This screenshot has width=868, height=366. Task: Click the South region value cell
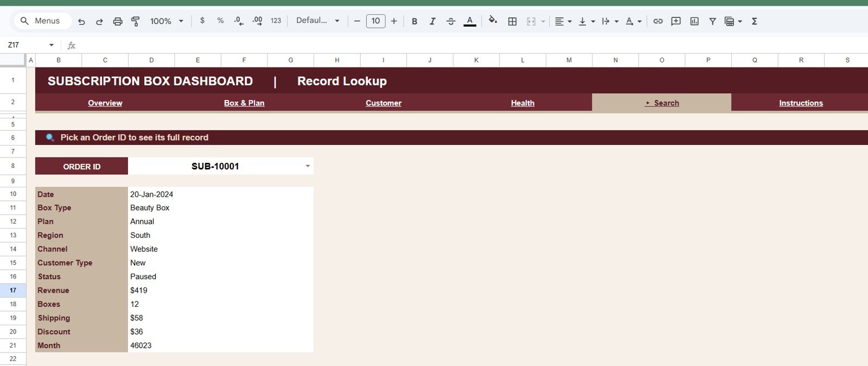click(221, 235)
